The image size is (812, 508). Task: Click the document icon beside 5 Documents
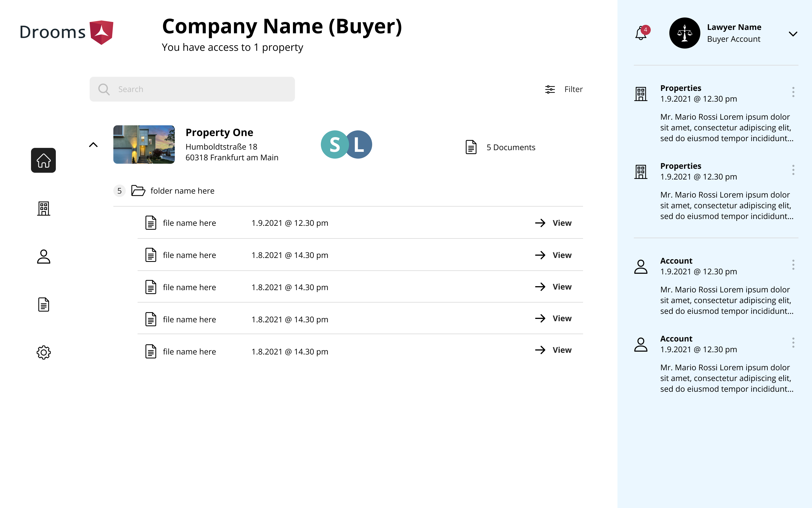click(471, 147)
